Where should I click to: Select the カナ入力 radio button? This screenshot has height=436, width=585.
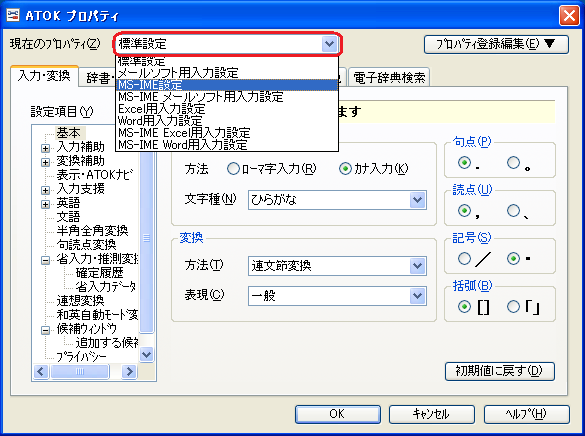click(x=345, y=169)
